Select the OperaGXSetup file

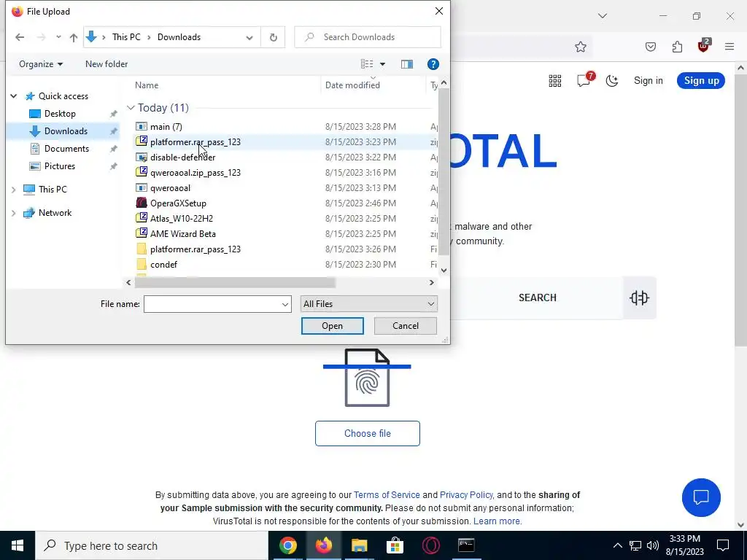click(178, 203)
